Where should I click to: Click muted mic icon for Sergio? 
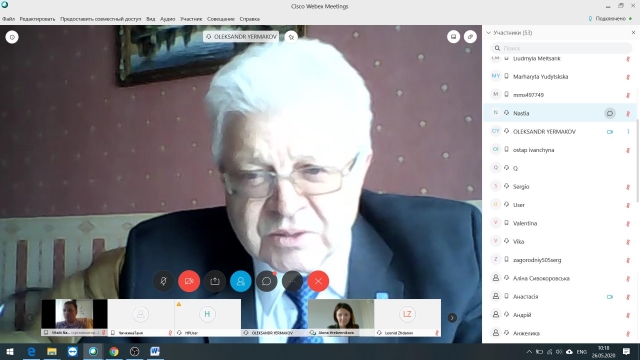(628, 187)
